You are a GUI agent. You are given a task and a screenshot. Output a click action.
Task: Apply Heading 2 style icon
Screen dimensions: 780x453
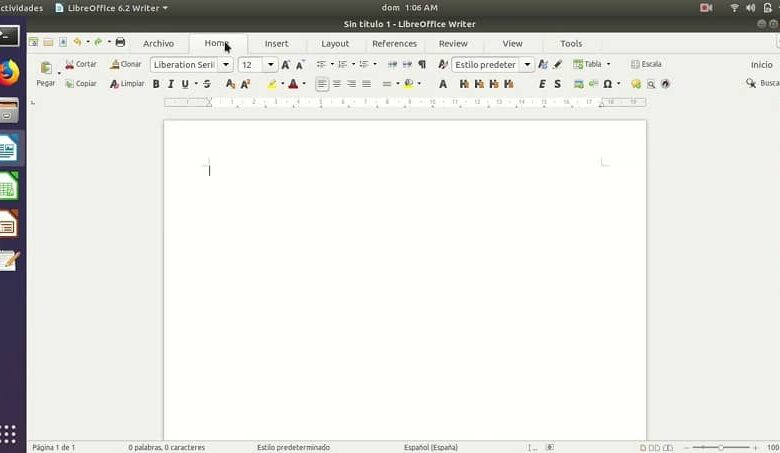(479, 84)
